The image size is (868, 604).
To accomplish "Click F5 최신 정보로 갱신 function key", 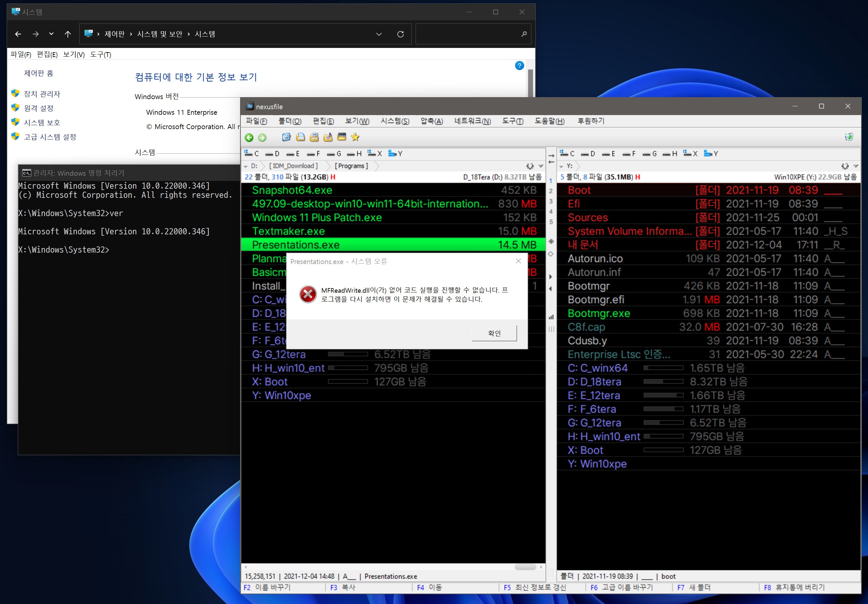I will 535,587.
